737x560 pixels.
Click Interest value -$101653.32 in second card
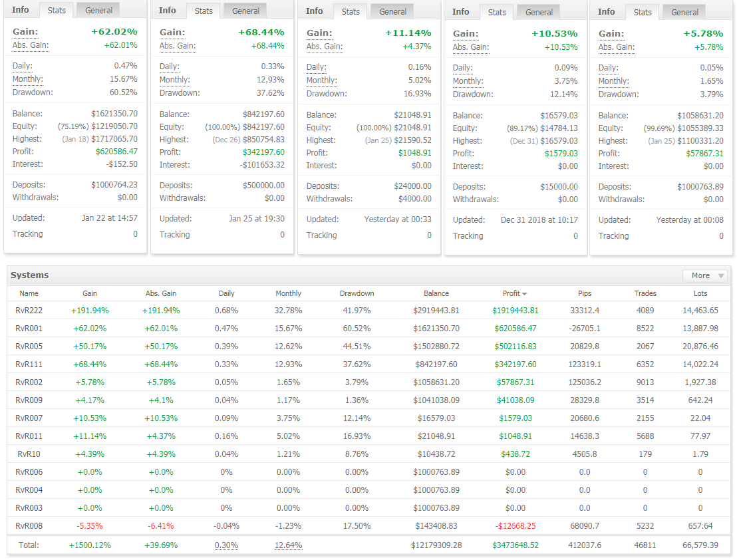point(262,165)
